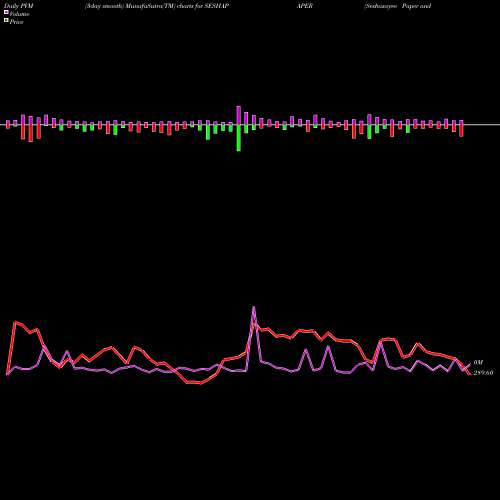Image resolution: width=500 pixels, height=500 pixels.
Task: Click the '(3day smooth) MunafaSutra(TM) charts for SESHAP' heading
Action: (157, 6)
